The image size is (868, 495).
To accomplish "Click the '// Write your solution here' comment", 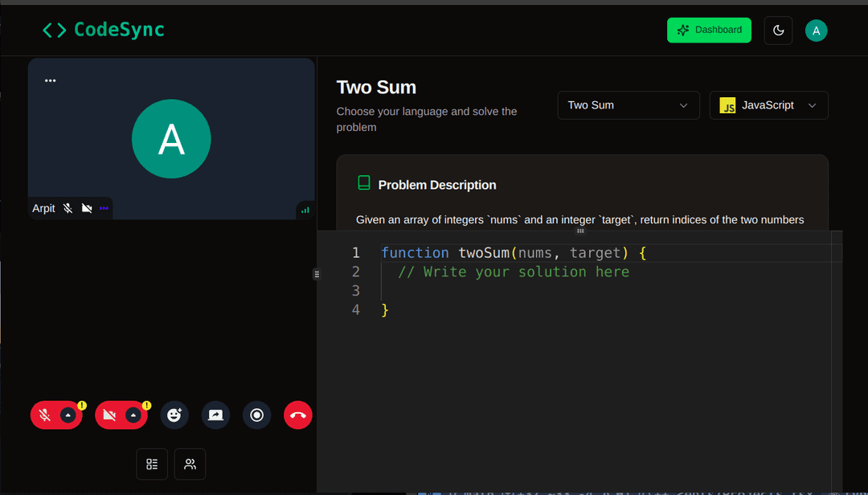I will click(x=514, y=272).
